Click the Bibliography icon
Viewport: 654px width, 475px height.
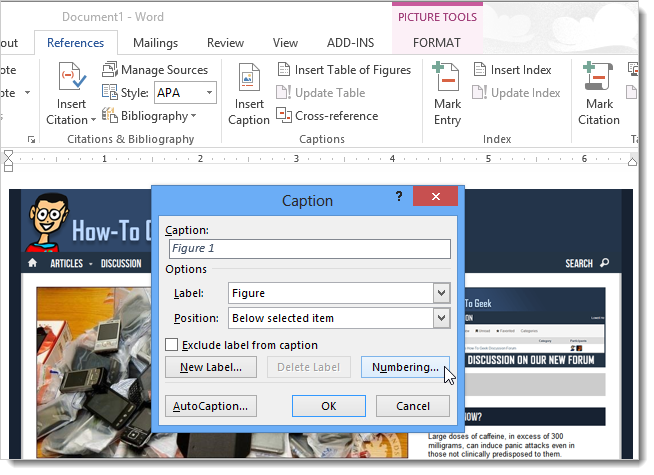click(110, 116)
